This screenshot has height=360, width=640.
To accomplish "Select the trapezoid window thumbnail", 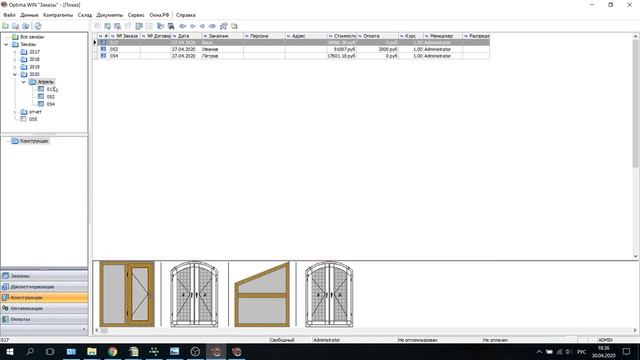I will click(262, 294).
